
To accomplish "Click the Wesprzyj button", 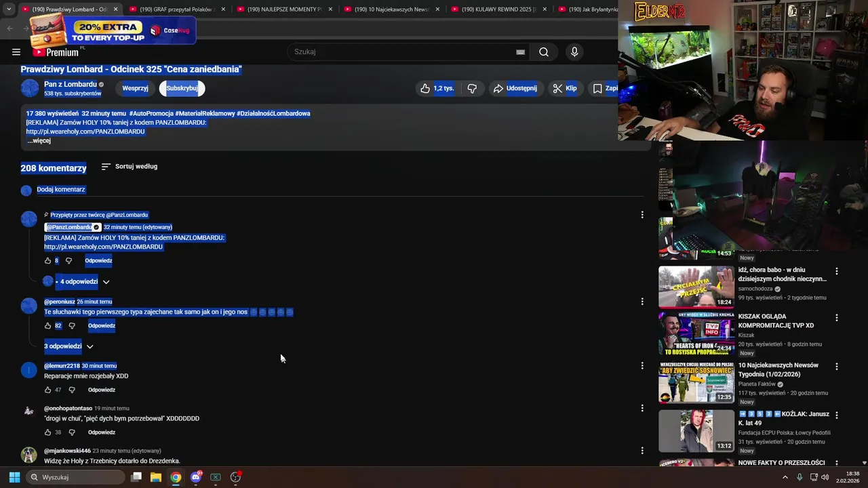I will [135, 88].
